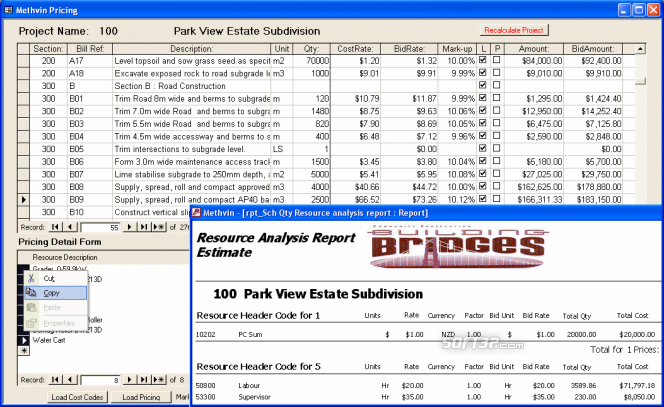The image size is (664, 407).
Task: Click the pricing grid vertical scrollbar thumb
Action: click(640, 81)
